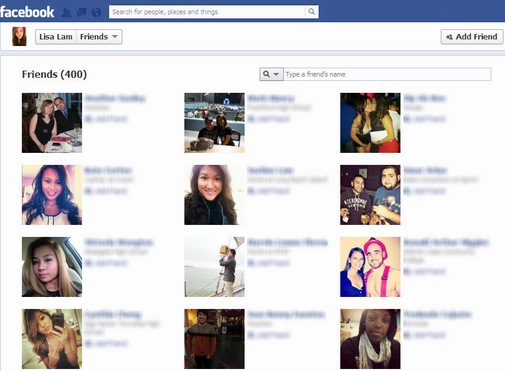
Task: Expand the Friends dropdown arrow
Action: tap(115, 36)
